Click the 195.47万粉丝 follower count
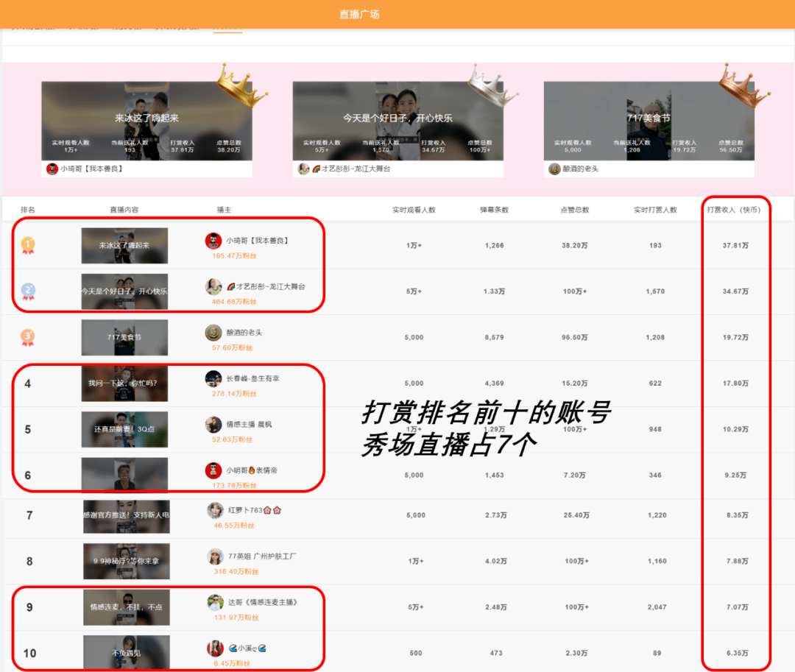This screenshot has height=672, width=795. tap(234, 256)
